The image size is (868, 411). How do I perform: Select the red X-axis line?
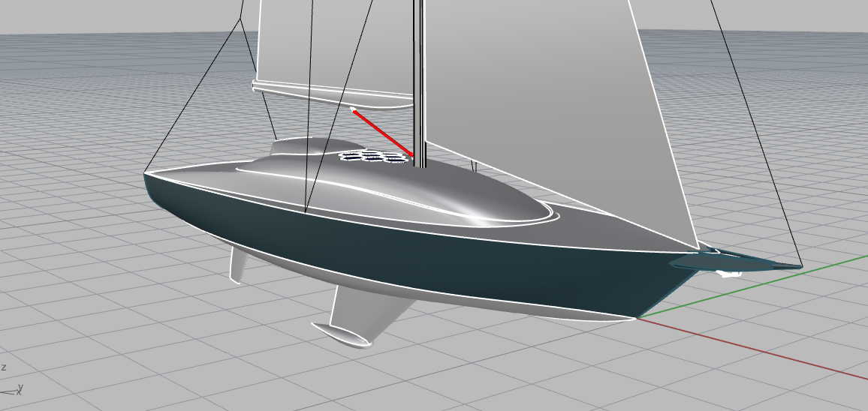[x=751, y=349]
